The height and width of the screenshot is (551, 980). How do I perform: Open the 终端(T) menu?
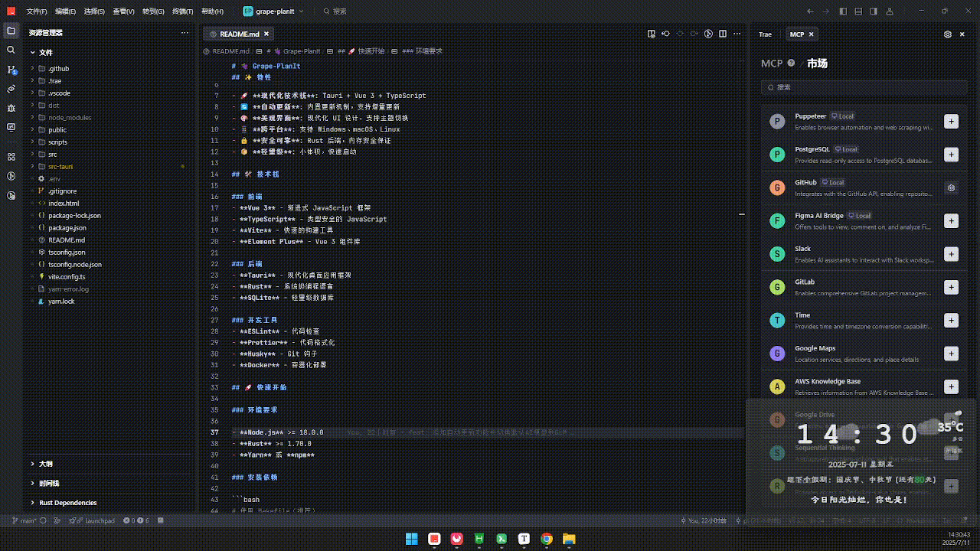click(183, 11)
